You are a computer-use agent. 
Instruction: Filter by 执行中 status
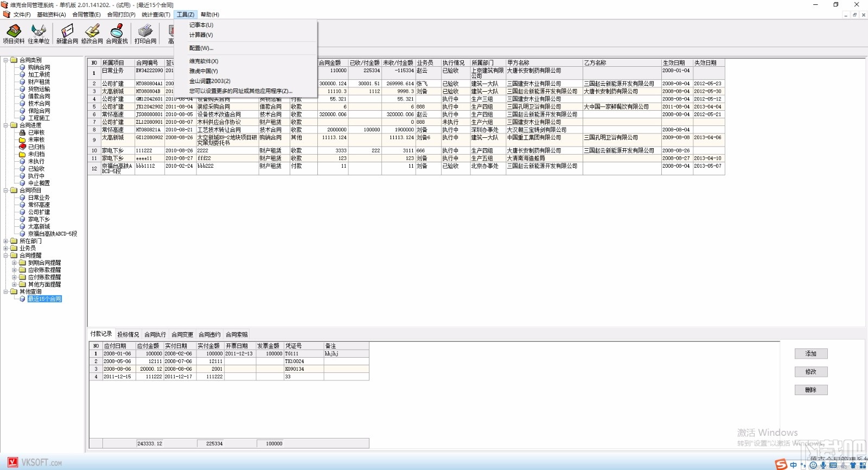click(36, 176)
